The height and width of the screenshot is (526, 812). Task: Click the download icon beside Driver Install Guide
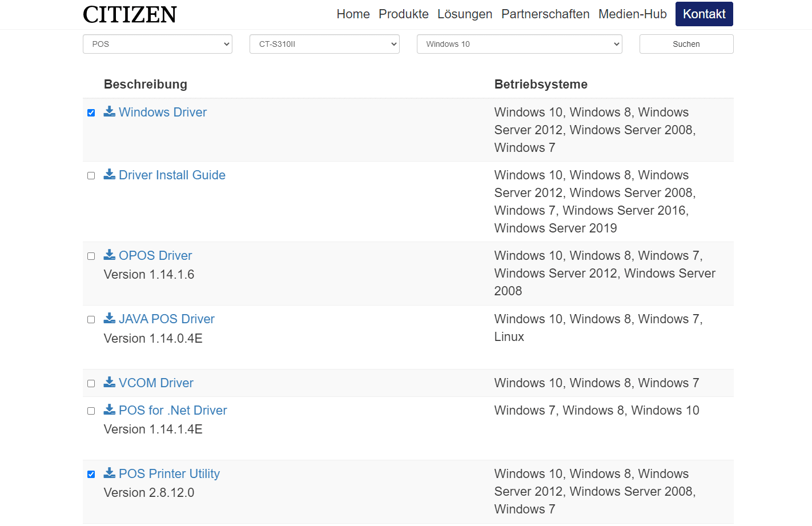(x=110, y=174)
